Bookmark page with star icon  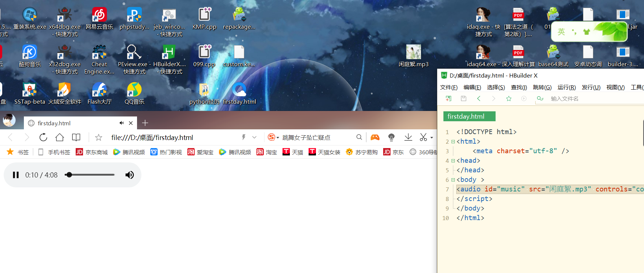click(x=98, y=137)
